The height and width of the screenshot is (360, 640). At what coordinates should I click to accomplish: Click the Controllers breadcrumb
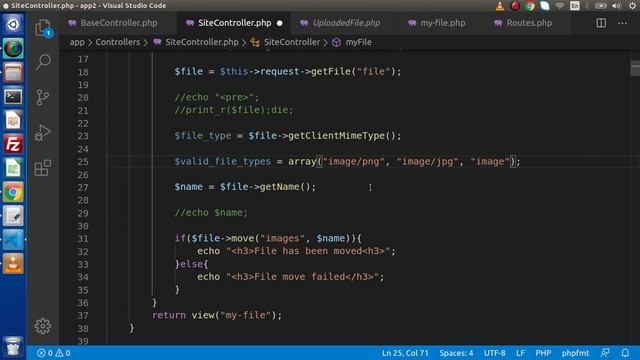[118, 42]
